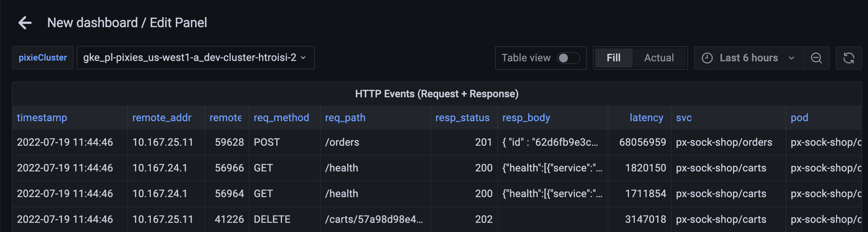Sort by the req_path column header
This screenshot has height=232, width=868.
[x=345, y=117]
